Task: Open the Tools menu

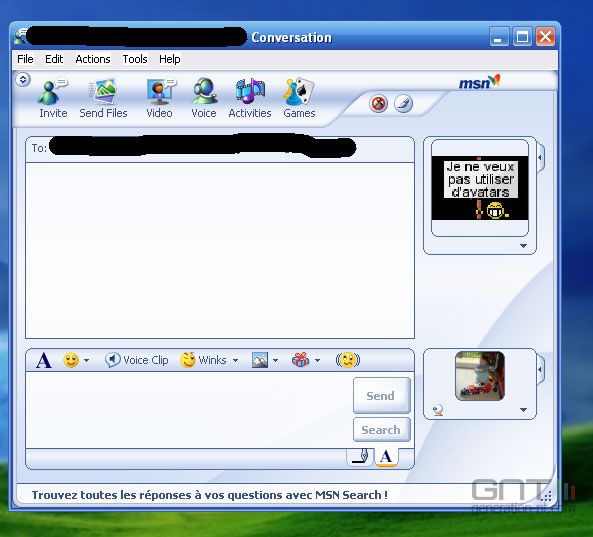Action: click(x=135, y=59)
